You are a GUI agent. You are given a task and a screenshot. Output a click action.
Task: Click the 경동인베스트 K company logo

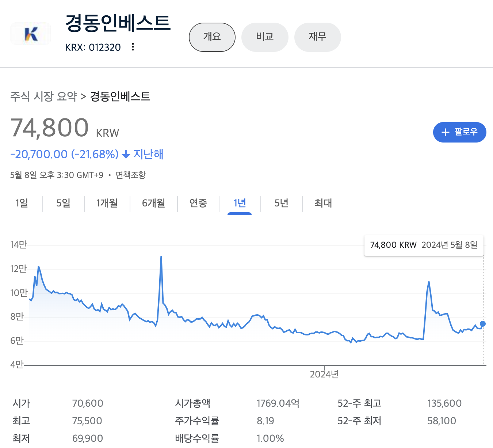tap(31, 34)
